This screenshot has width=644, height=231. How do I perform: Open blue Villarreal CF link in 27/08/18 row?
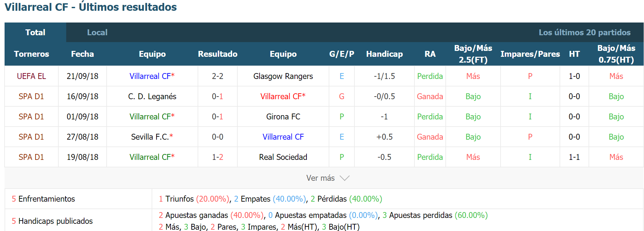(x=283, y=137)
